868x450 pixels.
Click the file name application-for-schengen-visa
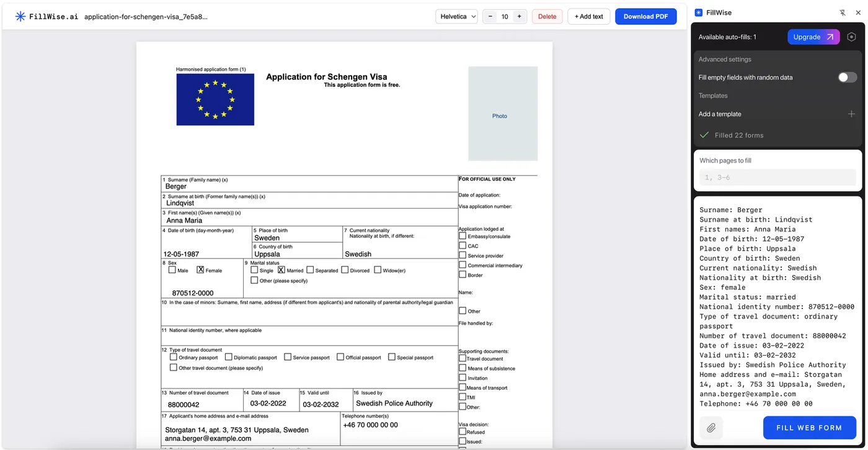pyautogui.click(x=146, y=17)
